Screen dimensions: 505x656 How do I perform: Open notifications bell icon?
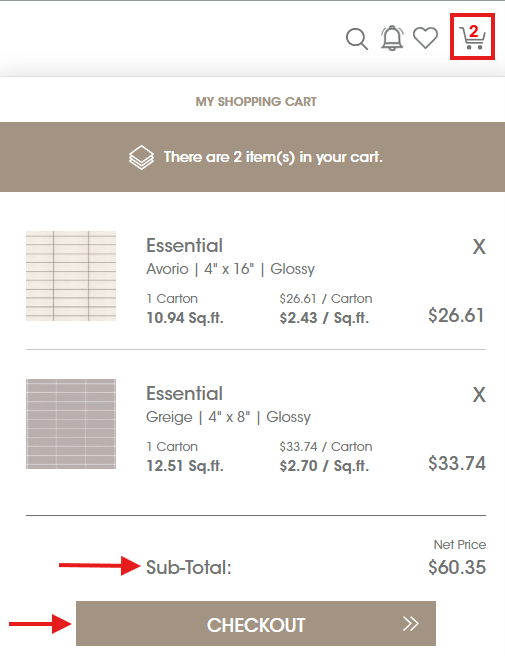pyautogui.click(x=392, y=38)
